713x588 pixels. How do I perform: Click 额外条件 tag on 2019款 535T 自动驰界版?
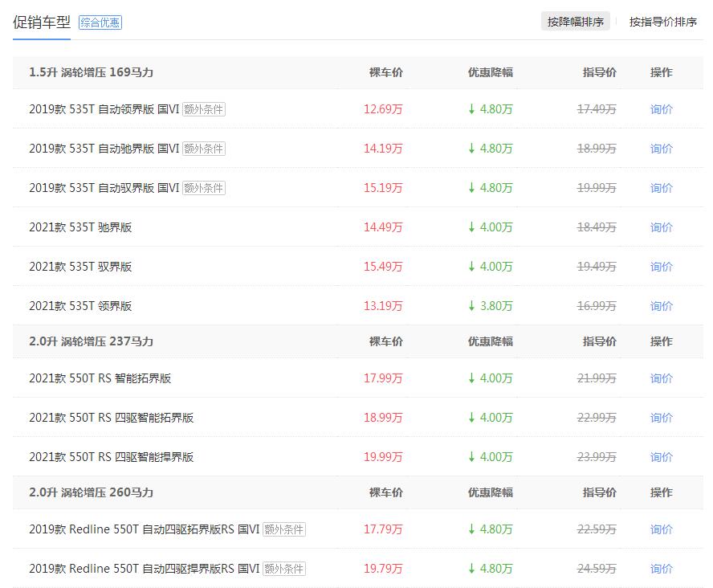[x=204, y=149]
